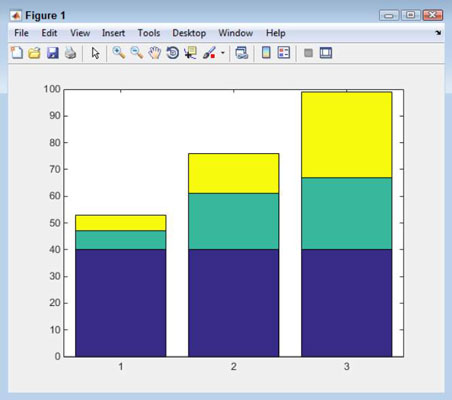Minimize the Figure 1 window
Image resolution: width=452 pixels, height=400 pixels.
click(x=389, y=15)
